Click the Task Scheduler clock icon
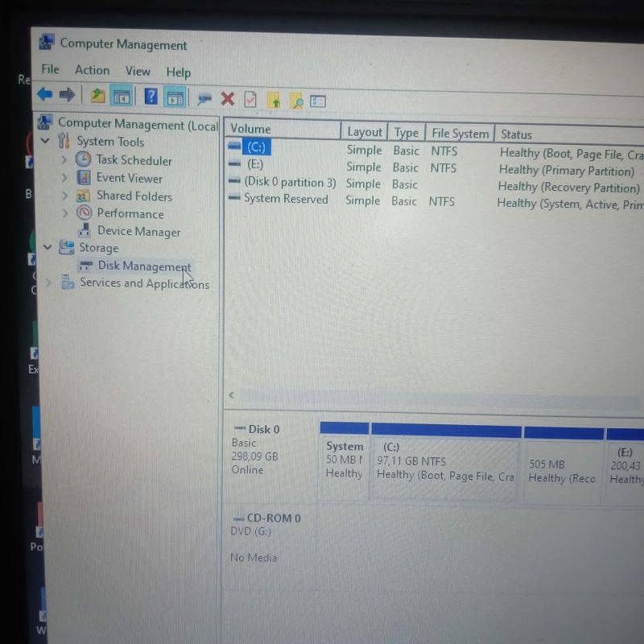This screenshot has width=644, height=644. pos(84,159)
